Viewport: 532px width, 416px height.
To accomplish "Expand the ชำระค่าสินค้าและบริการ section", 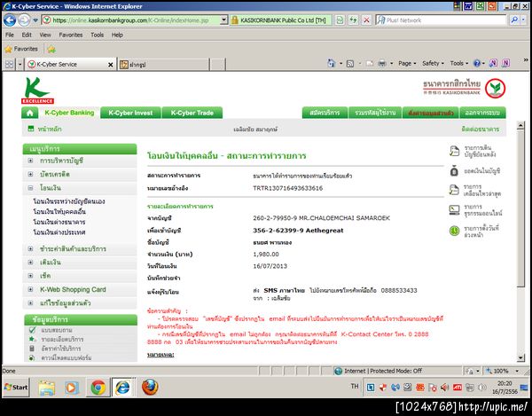I will point(30,248).
